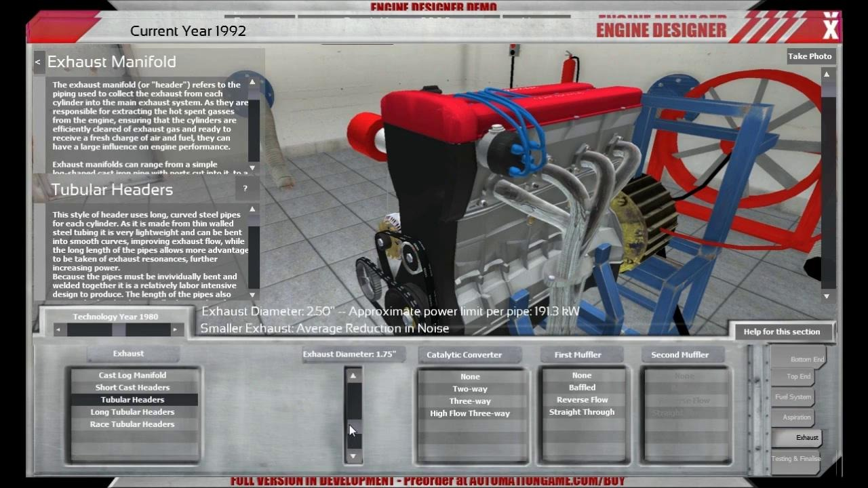
Task: Choose Reverse Flow first muffler
Action: pos(582,399)
